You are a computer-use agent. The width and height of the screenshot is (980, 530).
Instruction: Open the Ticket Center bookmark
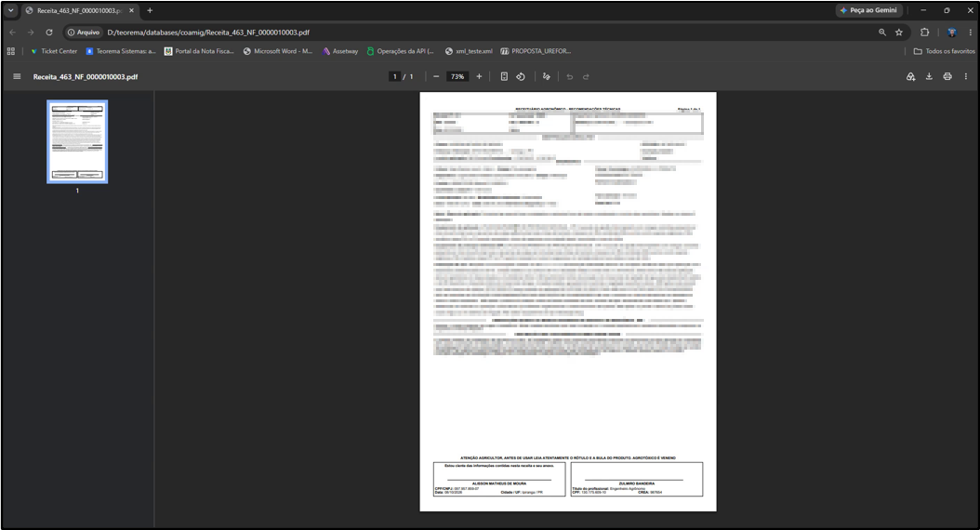(54, 51)
